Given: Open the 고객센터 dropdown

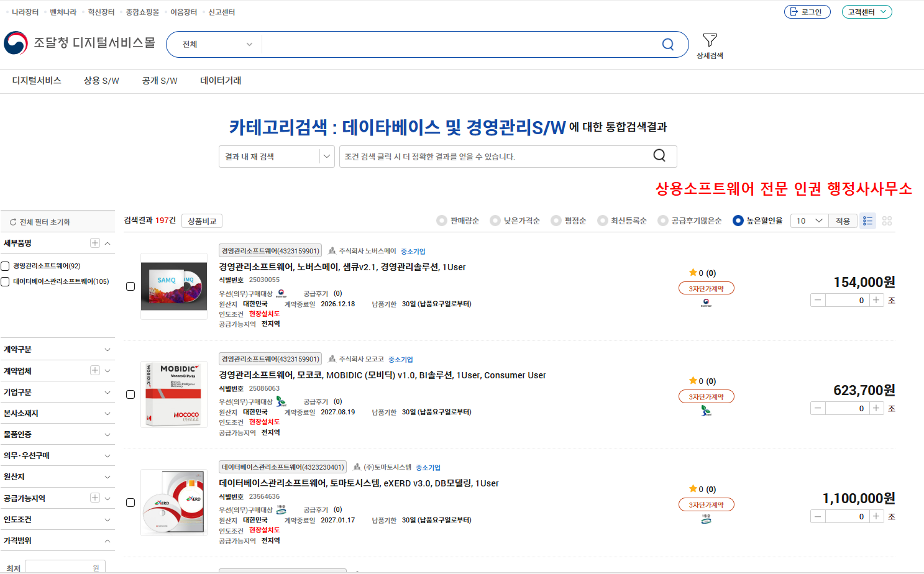Looking at the screenshot, I should [x=867, y=12].
